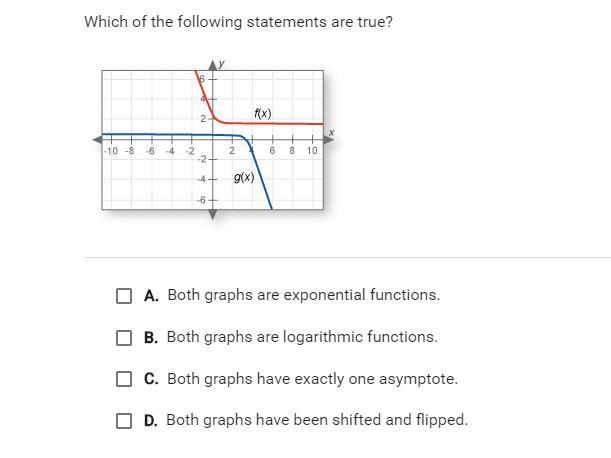Check the box for option B
Screen dimensions: 611x458
[x=124, y=338]
